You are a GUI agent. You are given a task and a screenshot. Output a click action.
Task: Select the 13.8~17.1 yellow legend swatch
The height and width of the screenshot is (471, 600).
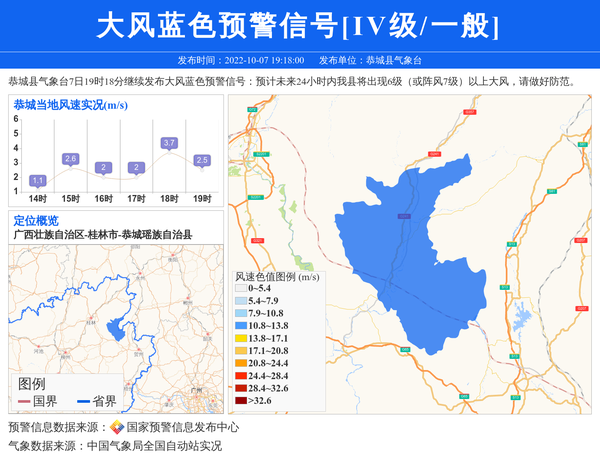coord(241,339)
